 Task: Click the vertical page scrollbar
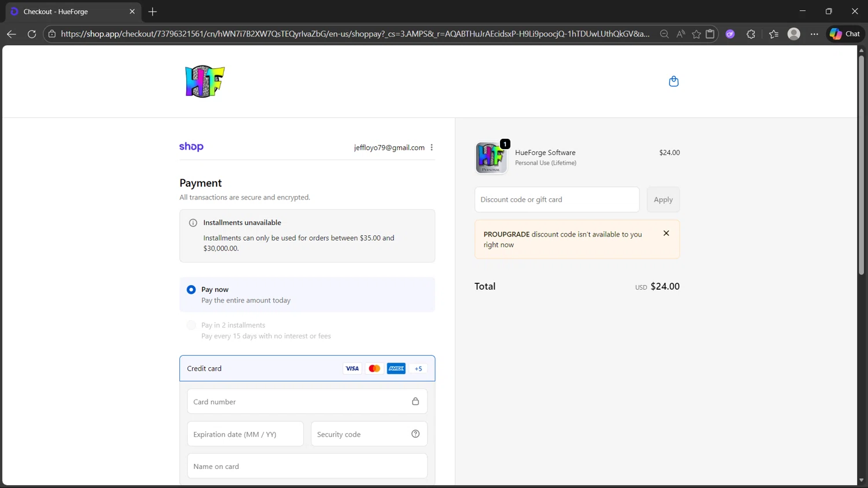[861, 165]
